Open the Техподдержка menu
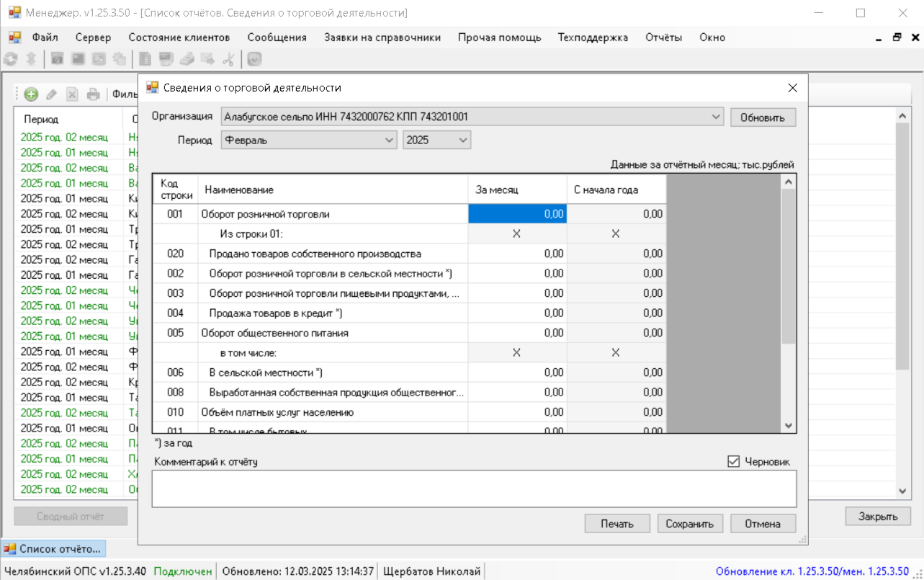924x580 pixels. tap(593, 37)
